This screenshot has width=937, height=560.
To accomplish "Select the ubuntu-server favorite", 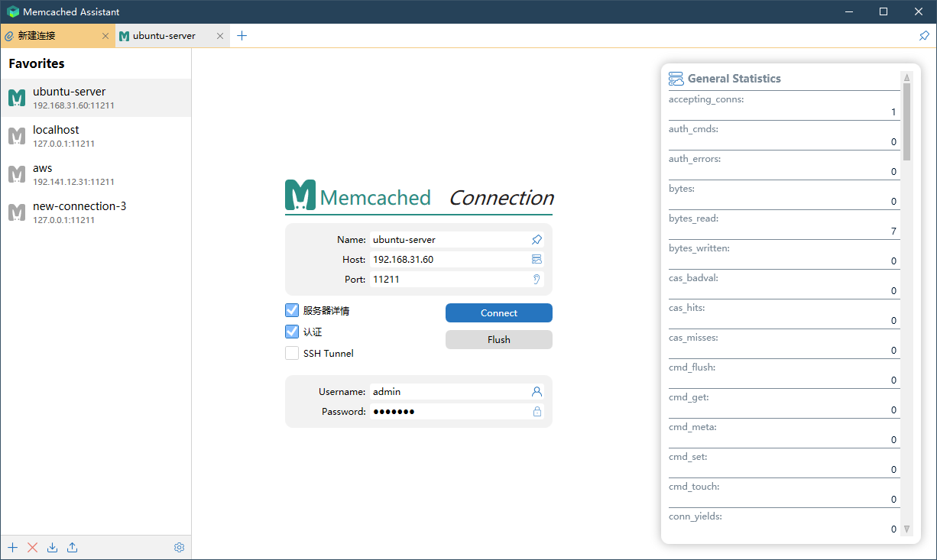I will tap(96, 98).
